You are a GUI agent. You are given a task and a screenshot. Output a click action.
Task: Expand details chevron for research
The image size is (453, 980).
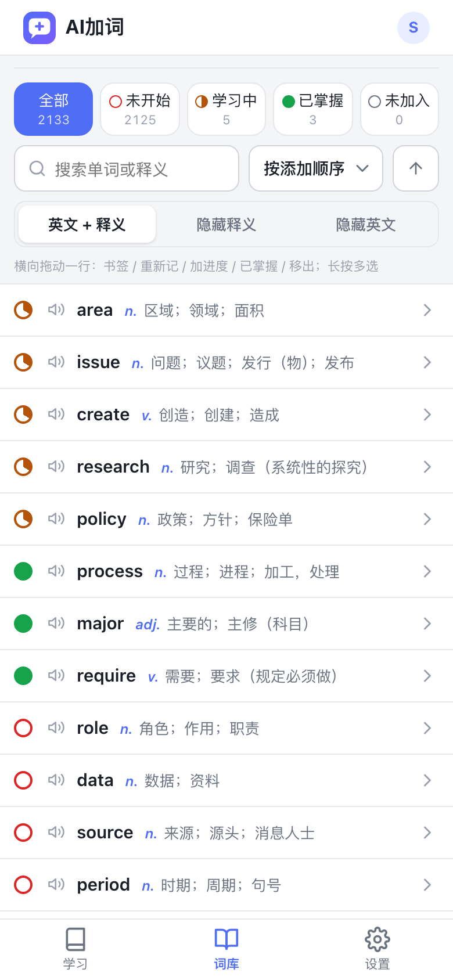(427, 467)
